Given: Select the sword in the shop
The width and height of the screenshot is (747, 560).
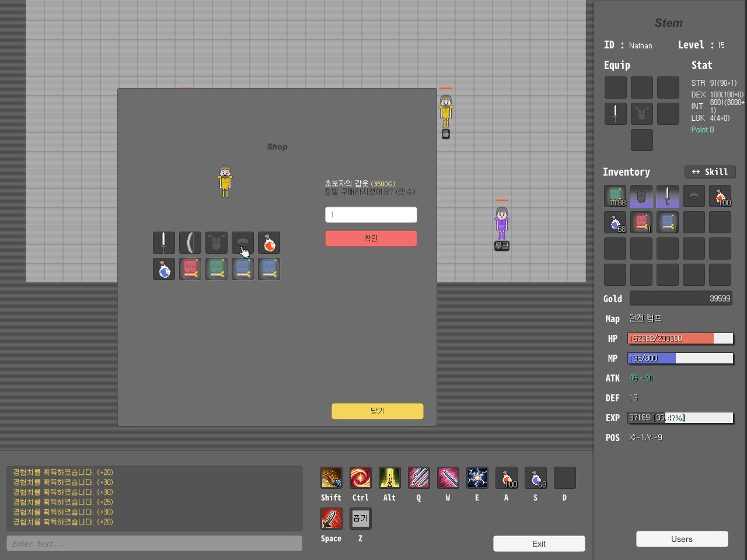Looking at the screenshot, I should (x=164, y=243).
